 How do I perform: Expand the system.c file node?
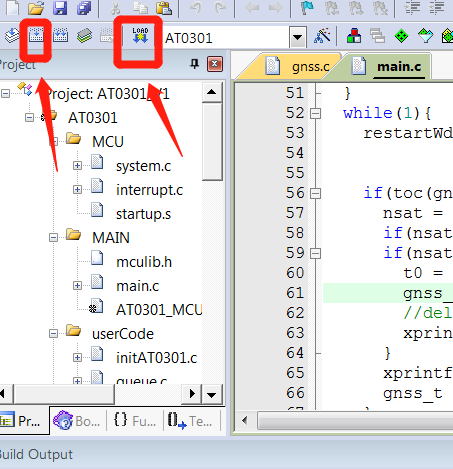point(77,165)
